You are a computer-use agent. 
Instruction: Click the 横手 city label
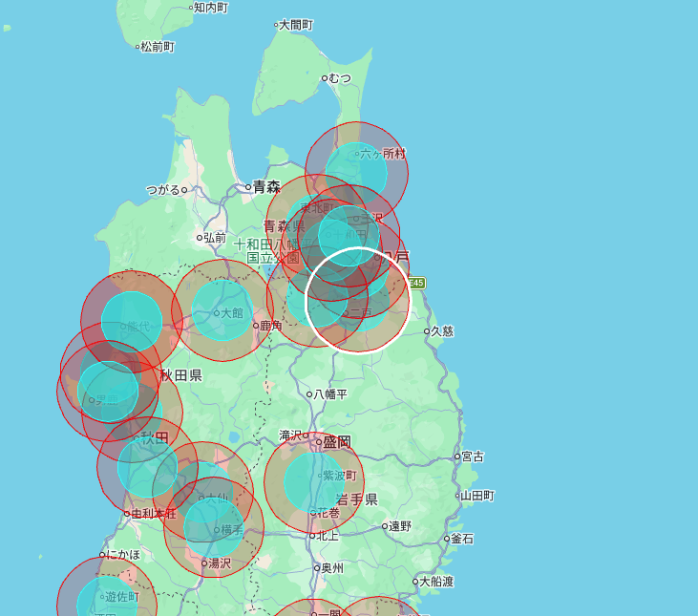(x=232, y=530)
